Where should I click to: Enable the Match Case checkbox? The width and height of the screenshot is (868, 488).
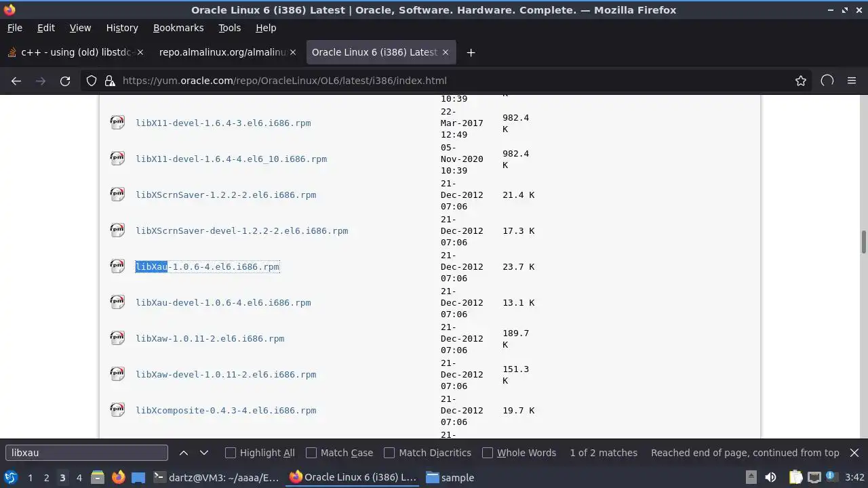[311, 453]
